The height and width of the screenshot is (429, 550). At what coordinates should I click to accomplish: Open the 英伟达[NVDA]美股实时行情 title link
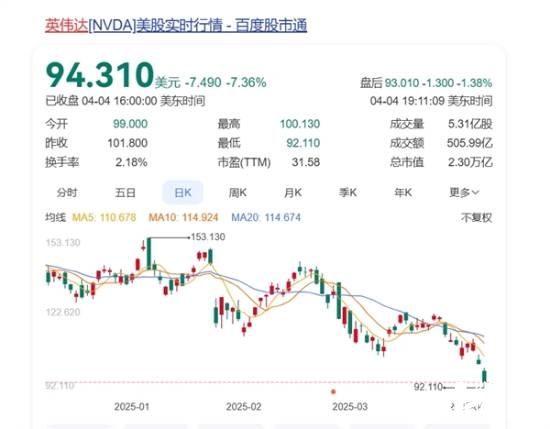pos(176,25)
